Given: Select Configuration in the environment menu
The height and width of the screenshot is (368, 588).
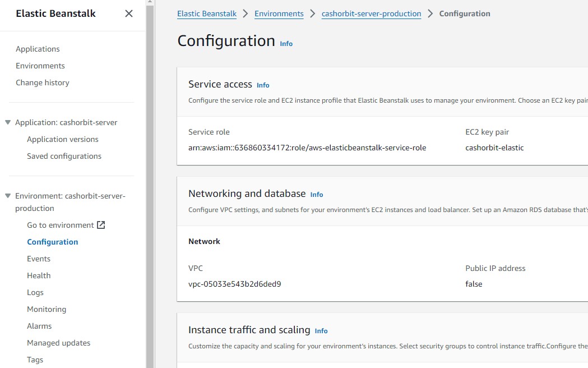Looking at the screenshot, I should (x=53, y=242).
